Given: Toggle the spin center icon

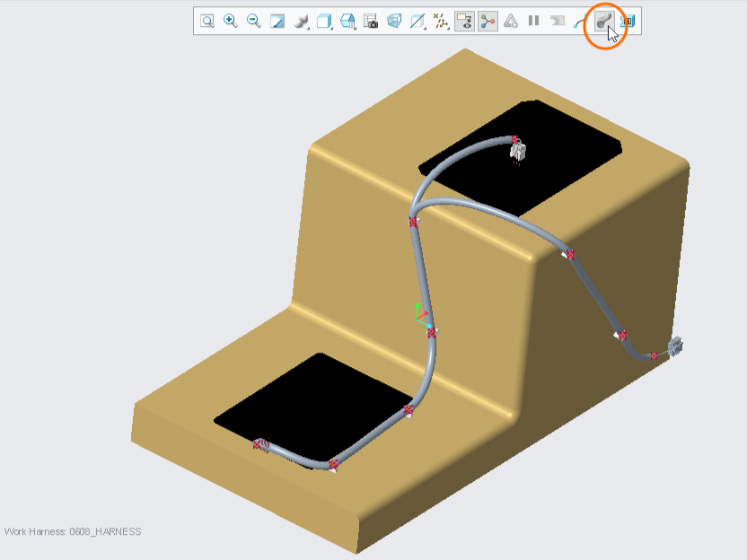Looking at the screenshot, I should (488, 22).
